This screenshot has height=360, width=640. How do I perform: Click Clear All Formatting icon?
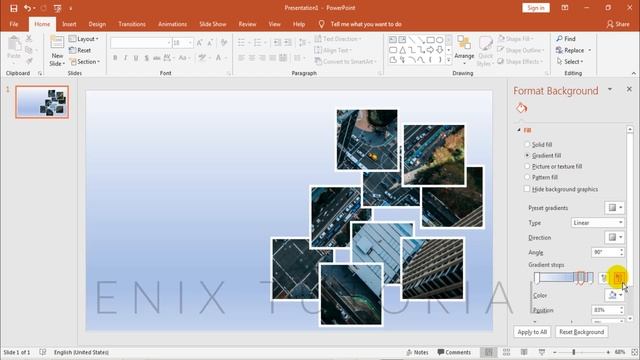[224, 43]
